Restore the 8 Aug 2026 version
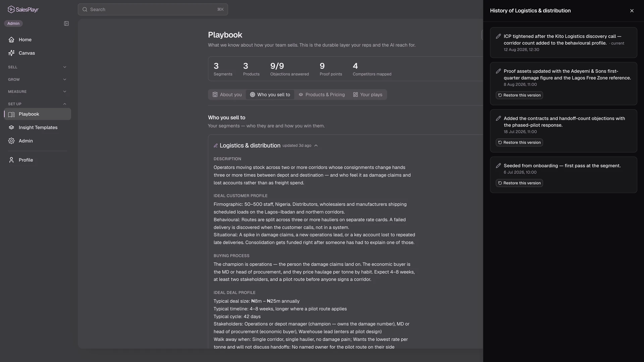This screenshot has width=644, height=362. click(519, 95)
